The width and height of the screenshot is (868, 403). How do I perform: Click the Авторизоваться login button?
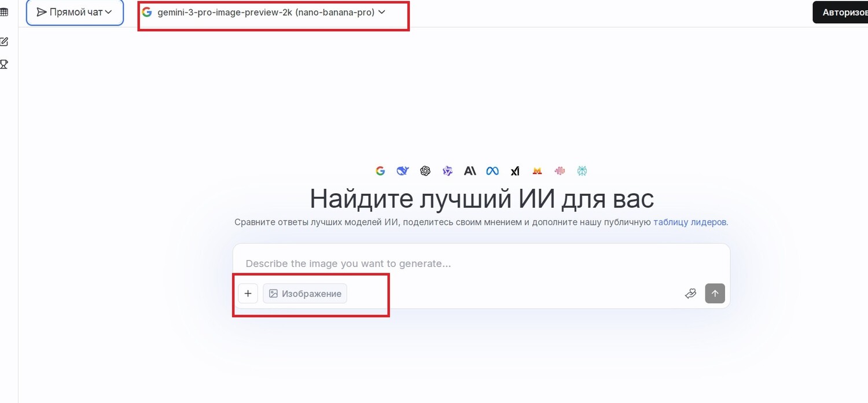pos(842,12)
